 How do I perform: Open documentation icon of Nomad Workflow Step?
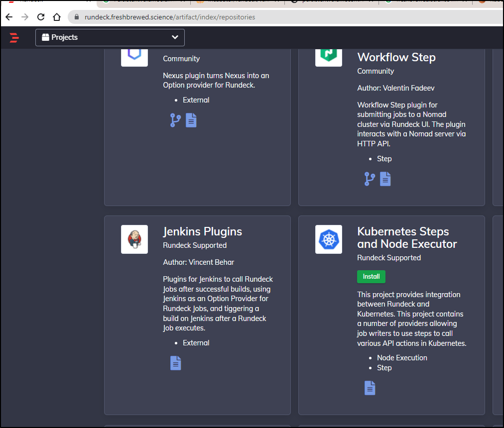point(385,179)
